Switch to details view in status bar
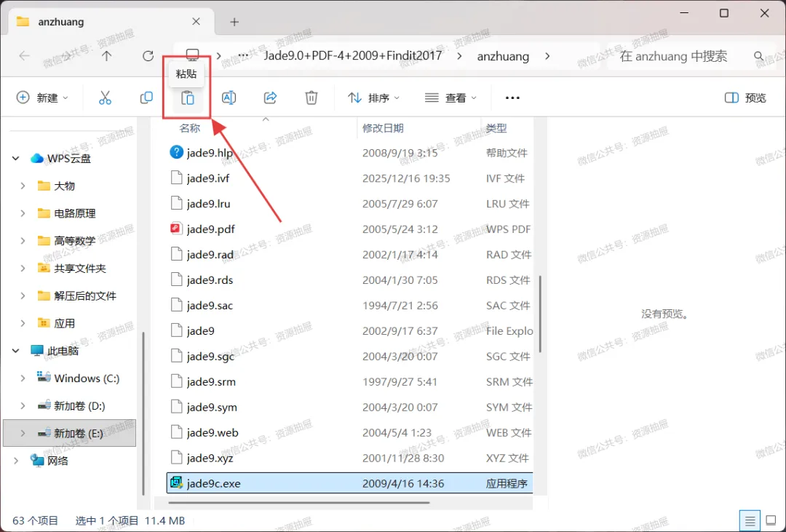The height and width of the screenshot is (532, 786). (x=750, y=521)
